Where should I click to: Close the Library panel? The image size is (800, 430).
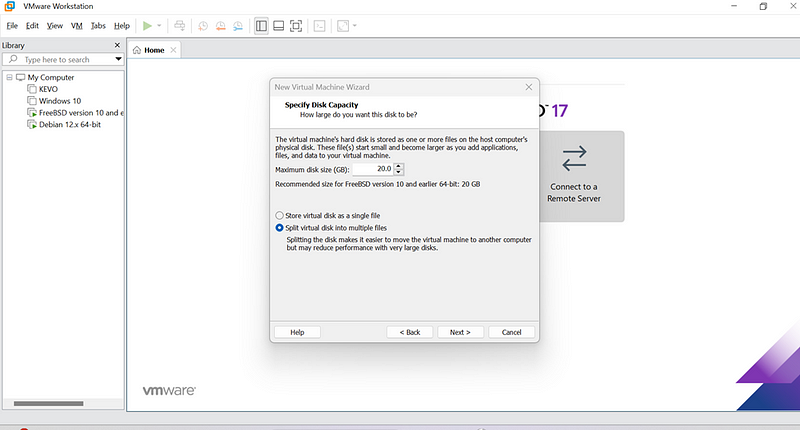[117, 45]
